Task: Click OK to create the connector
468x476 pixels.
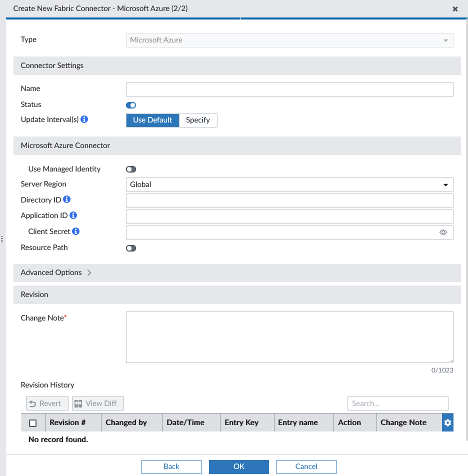Action: (238, 466)
